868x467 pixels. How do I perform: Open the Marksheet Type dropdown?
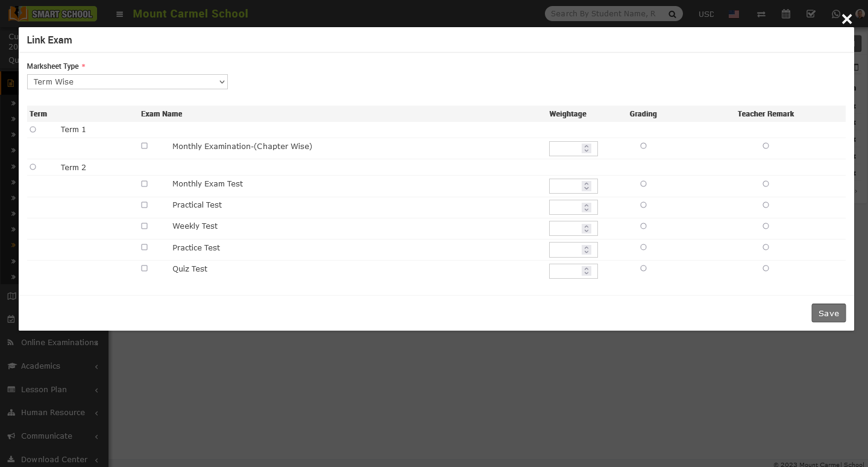(x=127, y=82)
